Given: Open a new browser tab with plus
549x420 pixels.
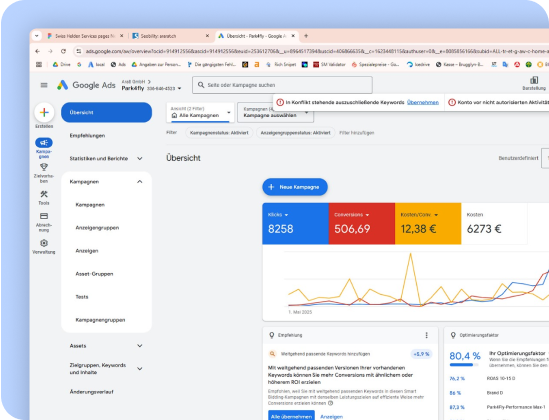Looking at the screenshot, I should [306, 36].
